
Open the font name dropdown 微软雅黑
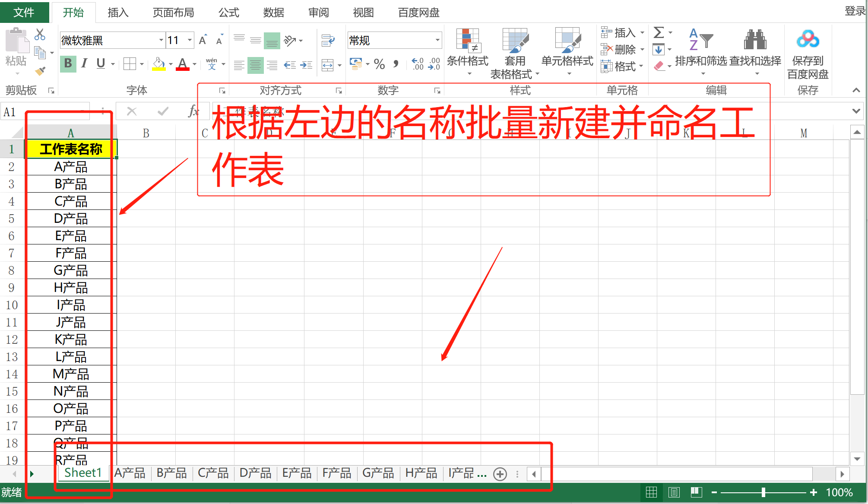[161, 40]
